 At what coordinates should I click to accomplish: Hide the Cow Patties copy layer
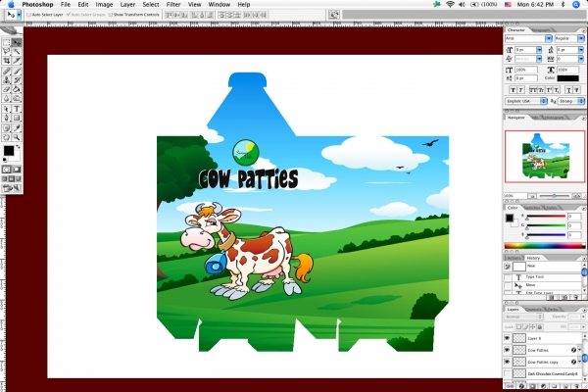pyautogui.click(x=507, y=362)
